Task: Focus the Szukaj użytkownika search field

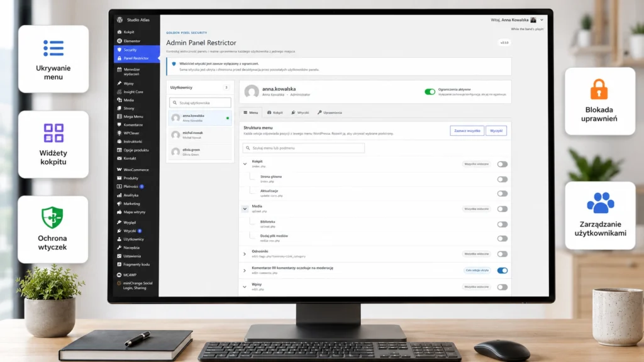Action: [200, 102]
